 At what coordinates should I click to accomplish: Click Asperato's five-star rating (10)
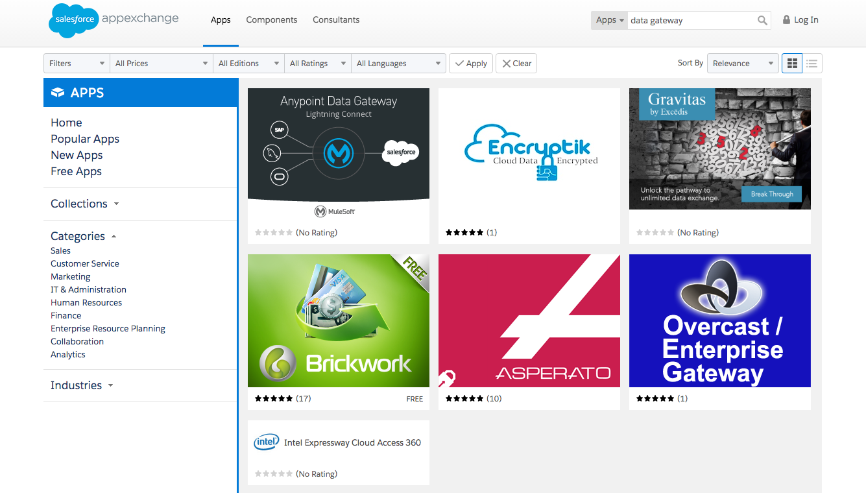(x=474, y=398)
